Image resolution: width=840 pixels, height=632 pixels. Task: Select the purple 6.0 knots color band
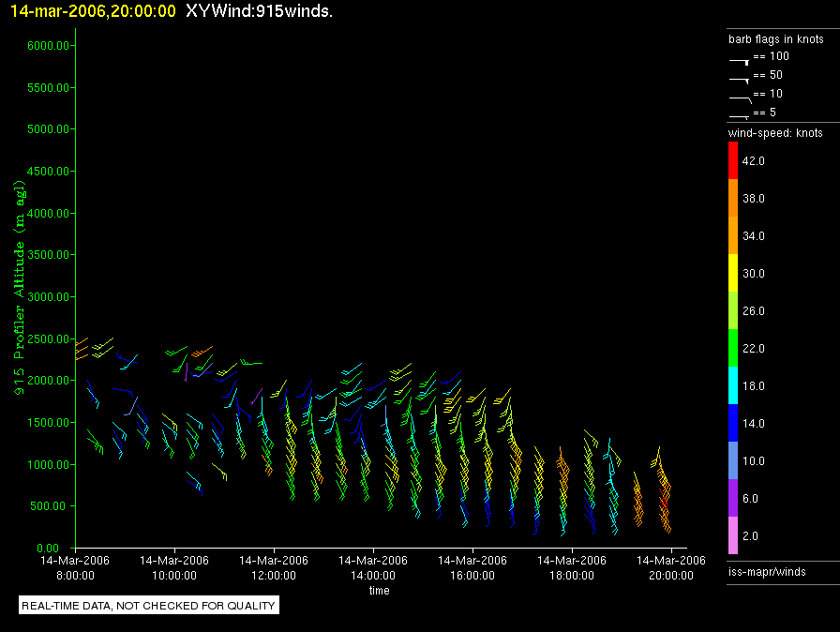[x=733, y=498]
